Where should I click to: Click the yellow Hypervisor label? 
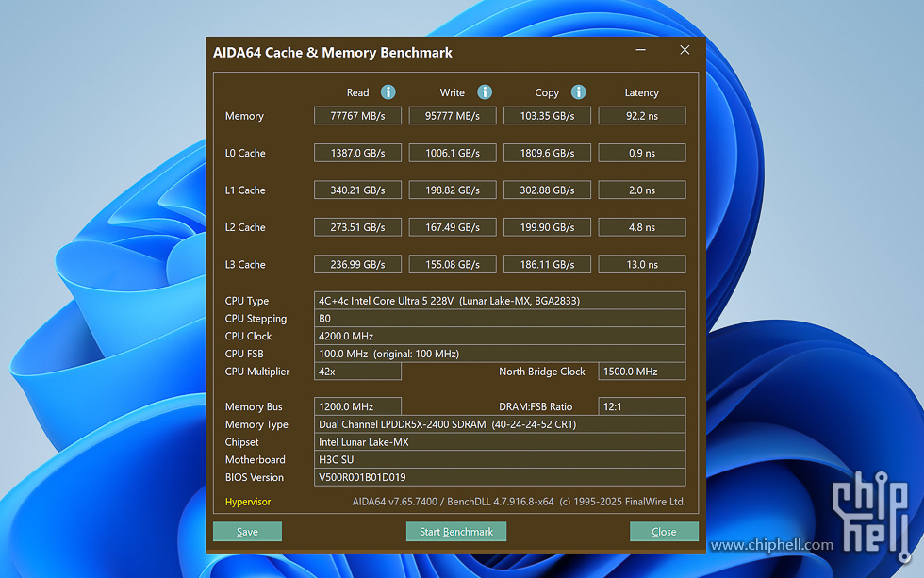(x=248, y=502)
